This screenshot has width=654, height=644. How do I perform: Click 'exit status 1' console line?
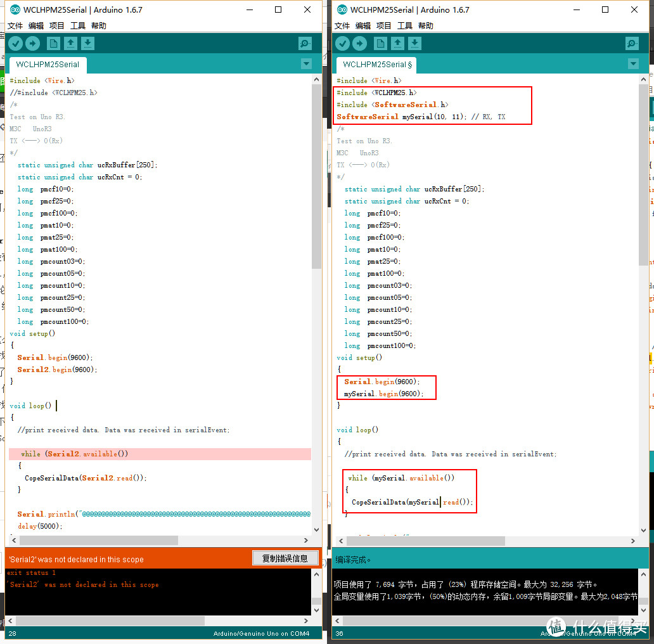click(31, 572)
